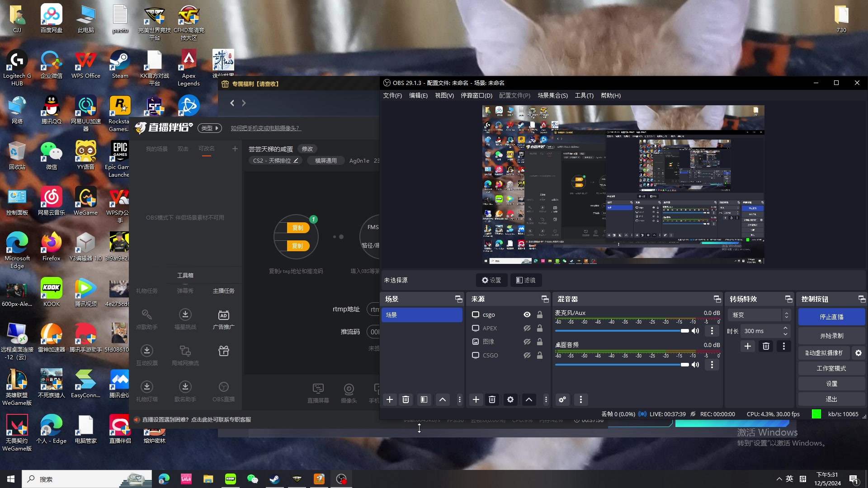This screenshot has height=488, width=868.
Task: Show the APEX source
Action: (x=527, y=328)
